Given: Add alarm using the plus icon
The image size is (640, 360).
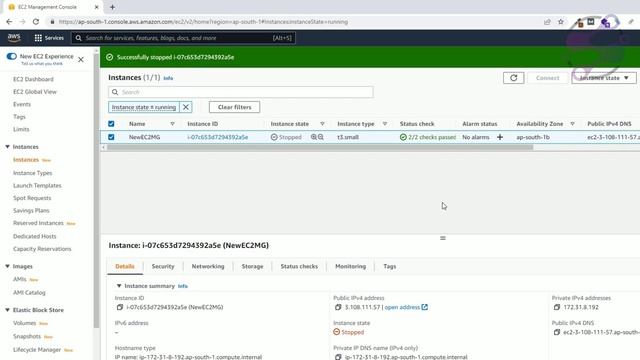Looking at the screenshot, I should pyautogui.click(x=500, y=137).
